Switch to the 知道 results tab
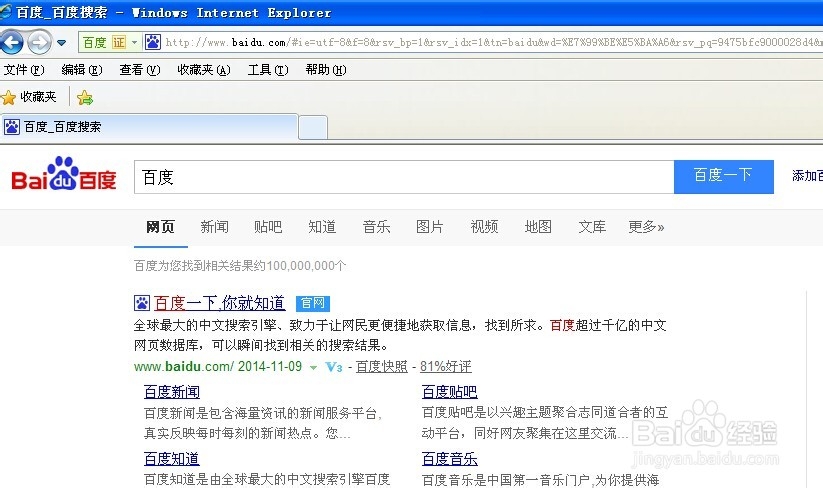This screenshot has height=488, width=823. pos(322,227)
